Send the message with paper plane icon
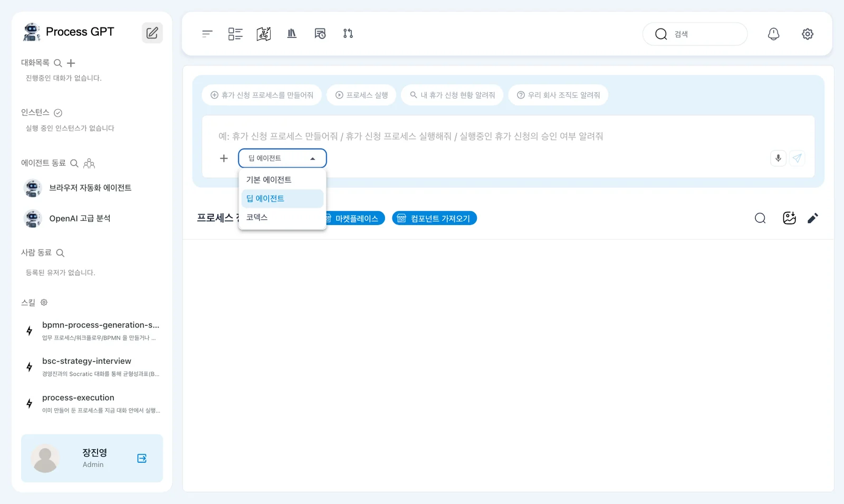 [797, 158]
